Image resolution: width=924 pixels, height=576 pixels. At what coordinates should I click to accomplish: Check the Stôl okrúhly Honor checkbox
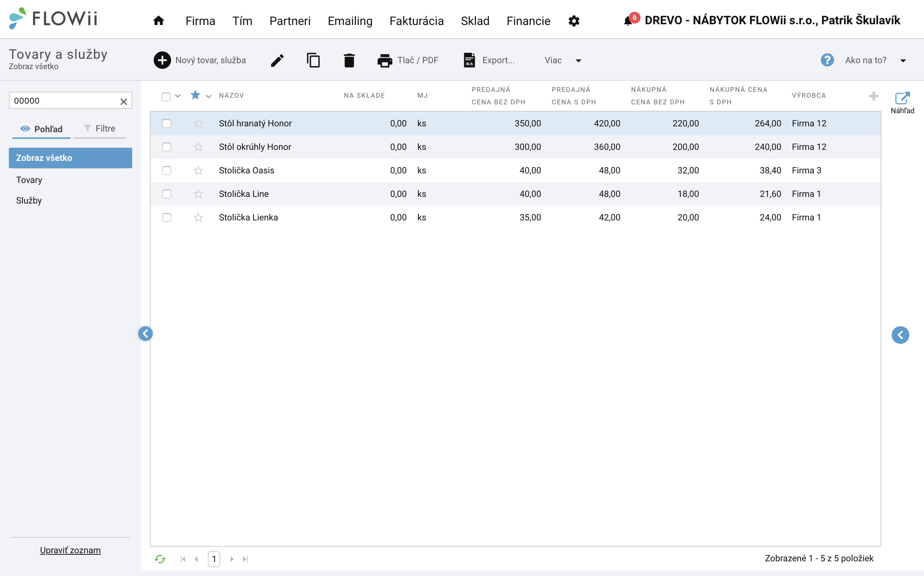pos(166,147)
